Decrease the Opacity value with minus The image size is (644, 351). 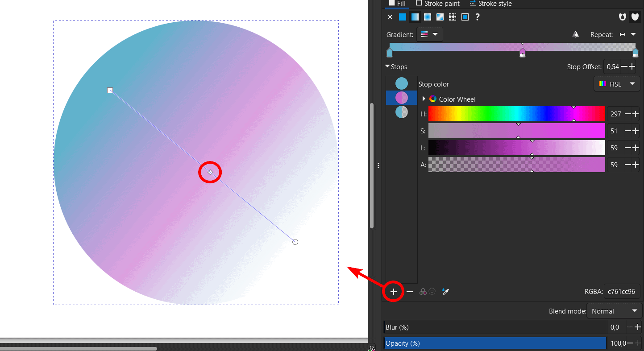(x=630, y=343)
